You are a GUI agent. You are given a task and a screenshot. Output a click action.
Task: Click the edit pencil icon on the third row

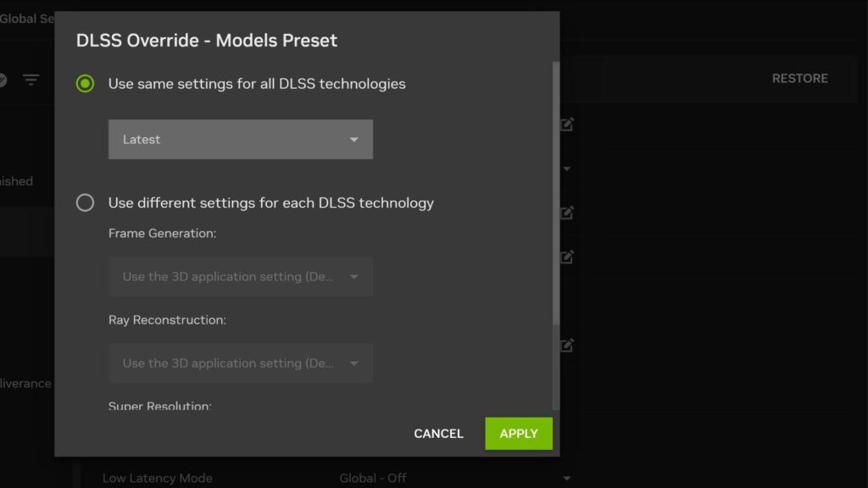pyautogui.click(x=565, y=256)
